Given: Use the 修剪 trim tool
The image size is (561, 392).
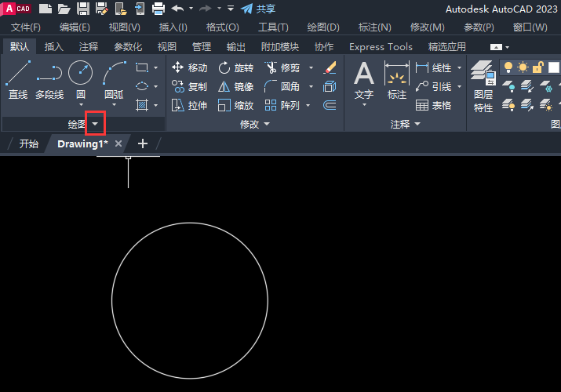Looking at the screenshot, I should point(282,67).
